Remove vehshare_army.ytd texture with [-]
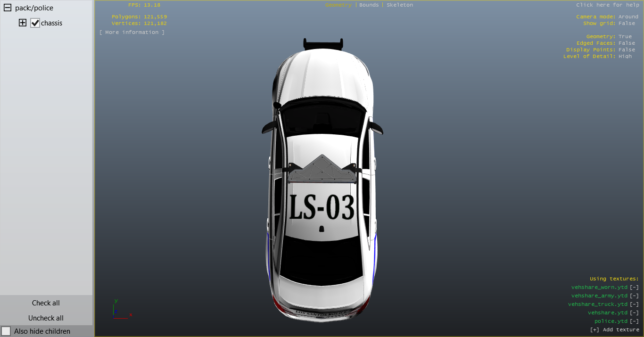The image size is (644, 337). (x=634, y=296)
